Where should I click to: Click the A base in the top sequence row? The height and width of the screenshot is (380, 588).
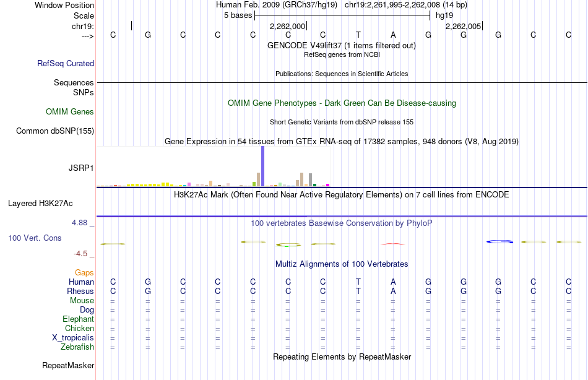pyautogui.click(x=393, y=35)
